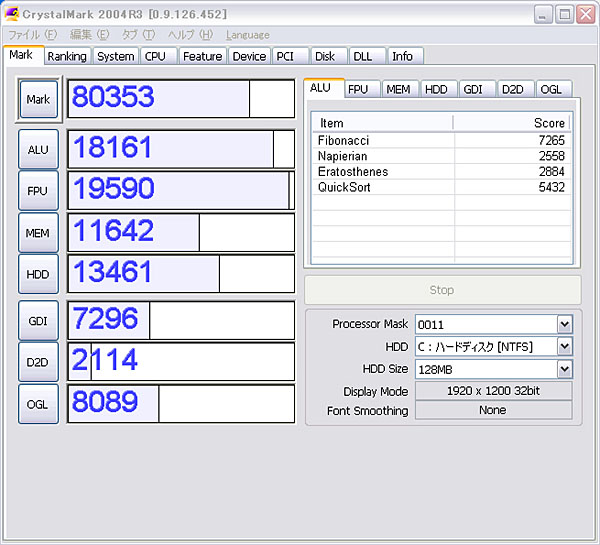Select the HDD results sub-tab
This screenshot has width=600, height=545.
(x=439, y=89)
